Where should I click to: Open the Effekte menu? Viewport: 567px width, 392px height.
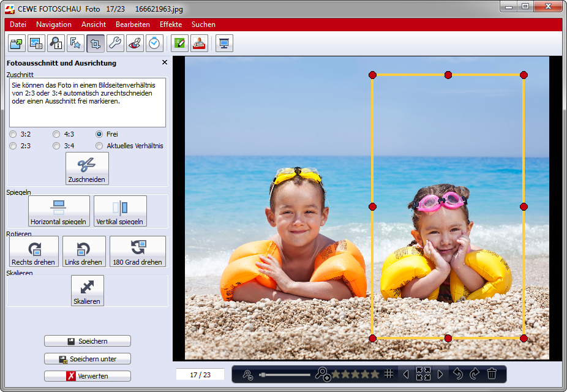170,24
